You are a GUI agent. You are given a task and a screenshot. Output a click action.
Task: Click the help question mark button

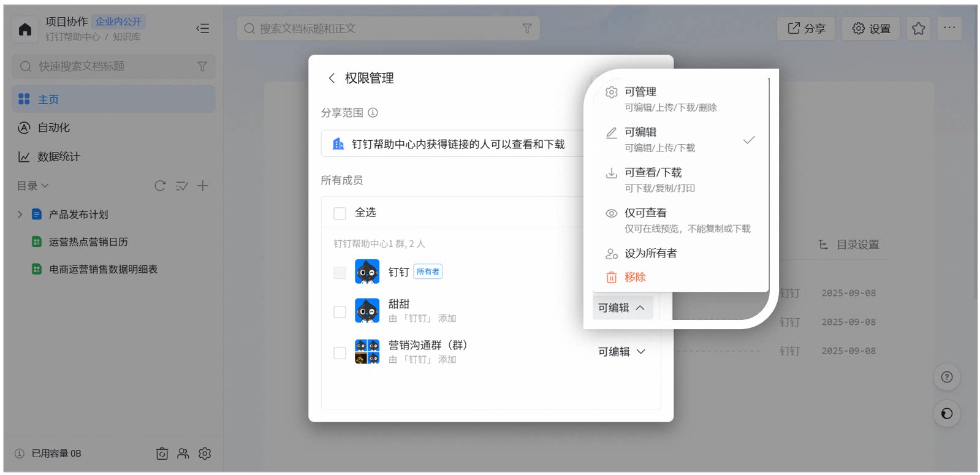click(947, 377)
